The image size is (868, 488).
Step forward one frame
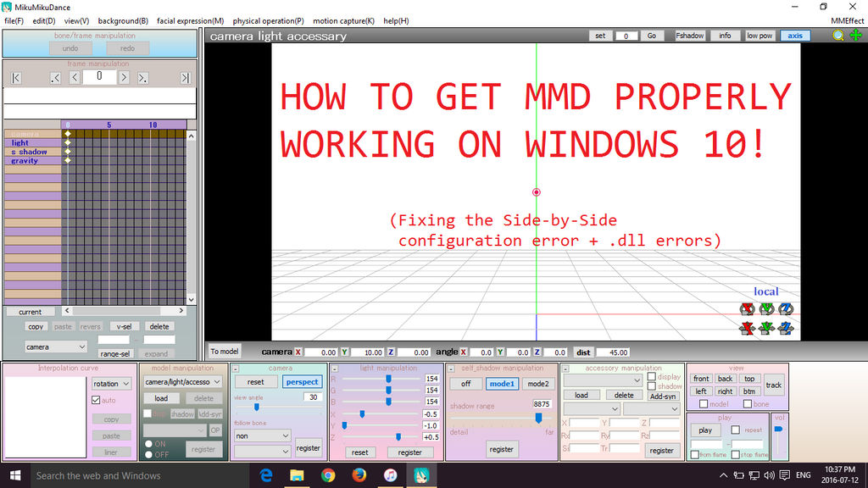tap(124, 77)
